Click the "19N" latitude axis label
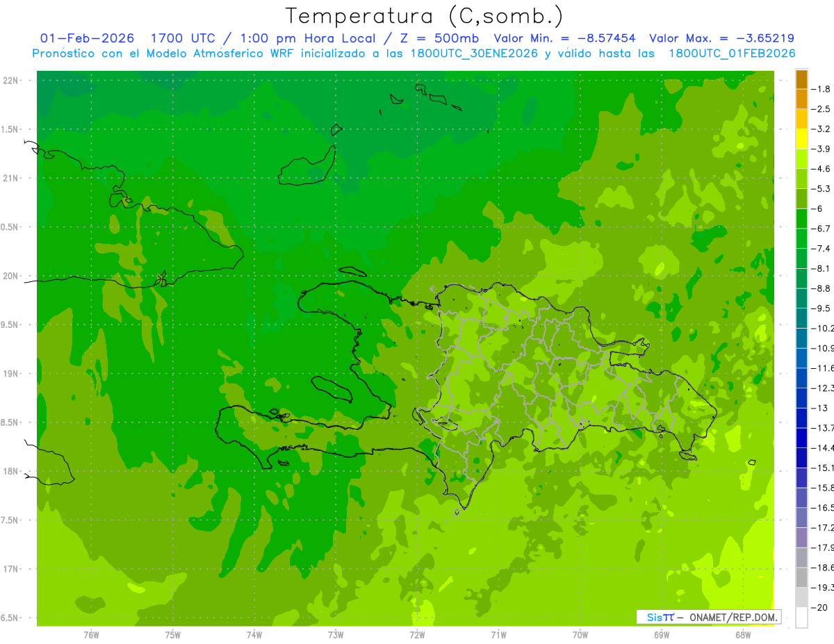Image resolution: width=834 pixels, height=644 pixels. (11, 374)
